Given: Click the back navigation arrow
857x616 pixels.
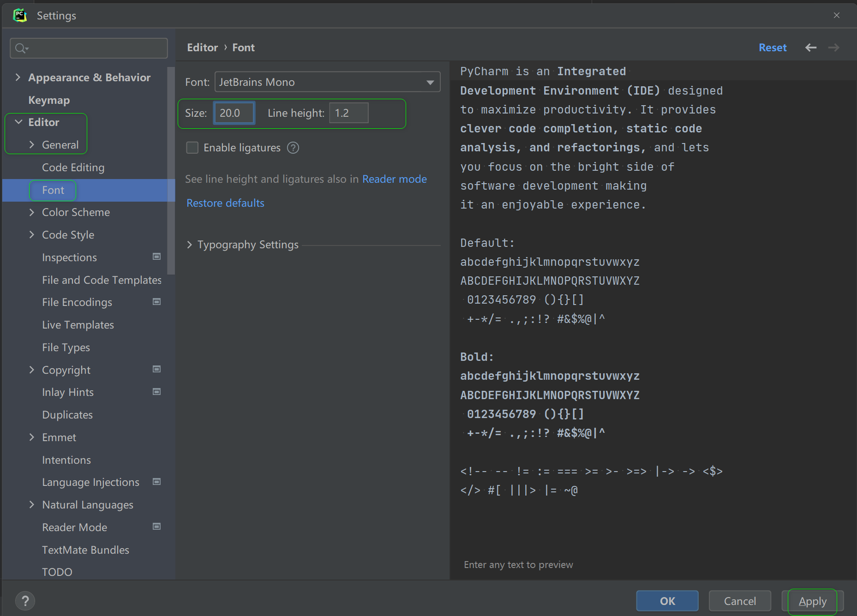Looking at the screenshot, I should coord(811,48).
